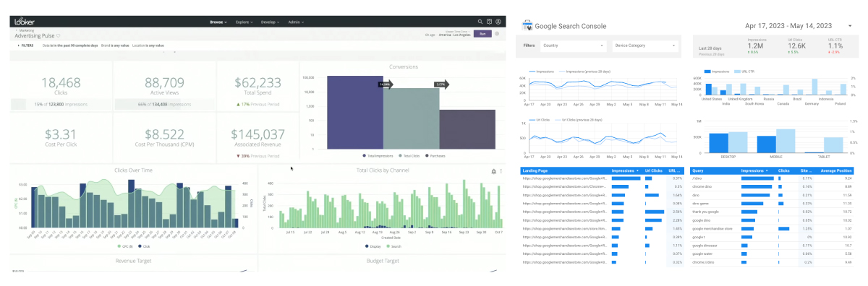Click the 12.6K Url Clicks scorecard
The height and width of the screenshot is (286, 868).
point(797,45)
